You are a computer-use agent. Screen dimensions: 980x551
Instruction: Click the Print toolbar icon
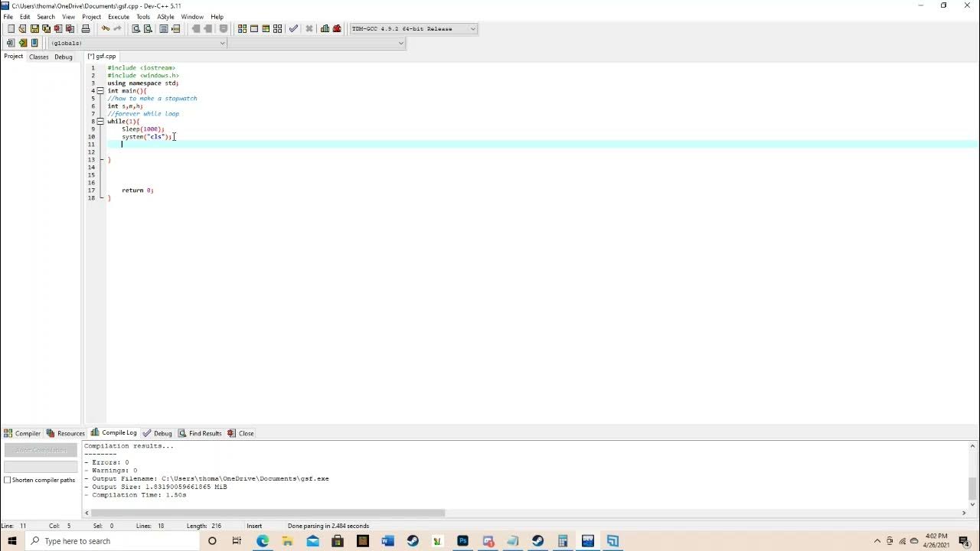click(86, 29)
